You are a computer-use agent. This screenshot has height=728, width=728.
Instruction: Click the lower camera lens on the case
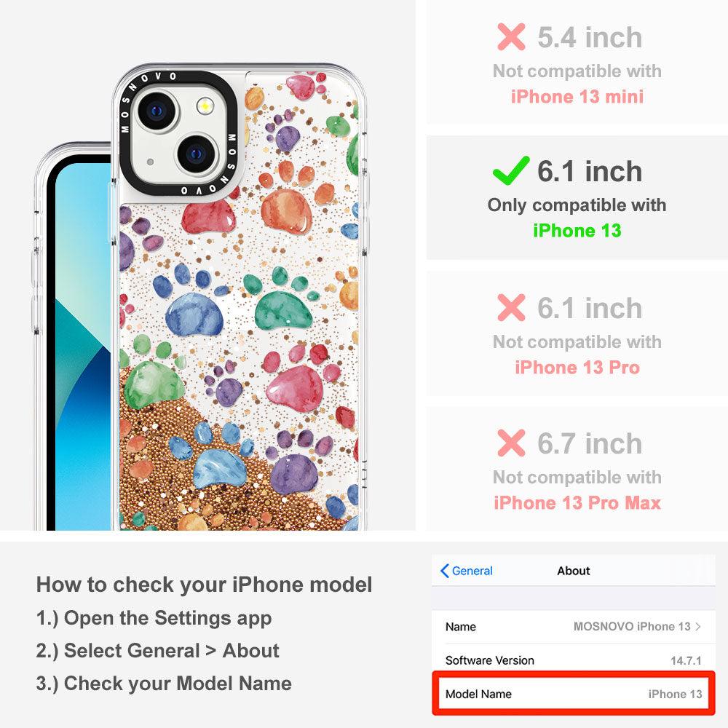(196, 154)
